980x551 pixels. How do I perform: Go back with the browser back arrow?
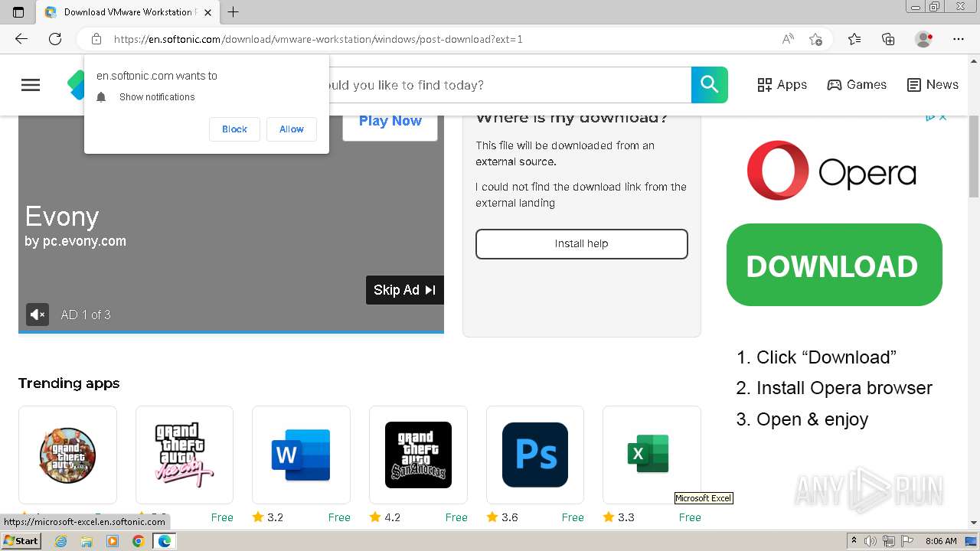coord(21,39)
